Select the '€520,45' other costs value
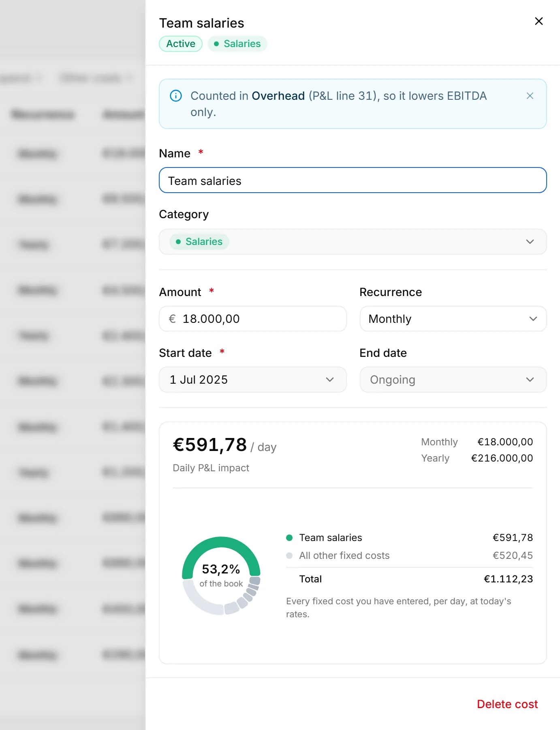Image resolution: width=560 pixels, height=730 pixels. pos(513,556)
